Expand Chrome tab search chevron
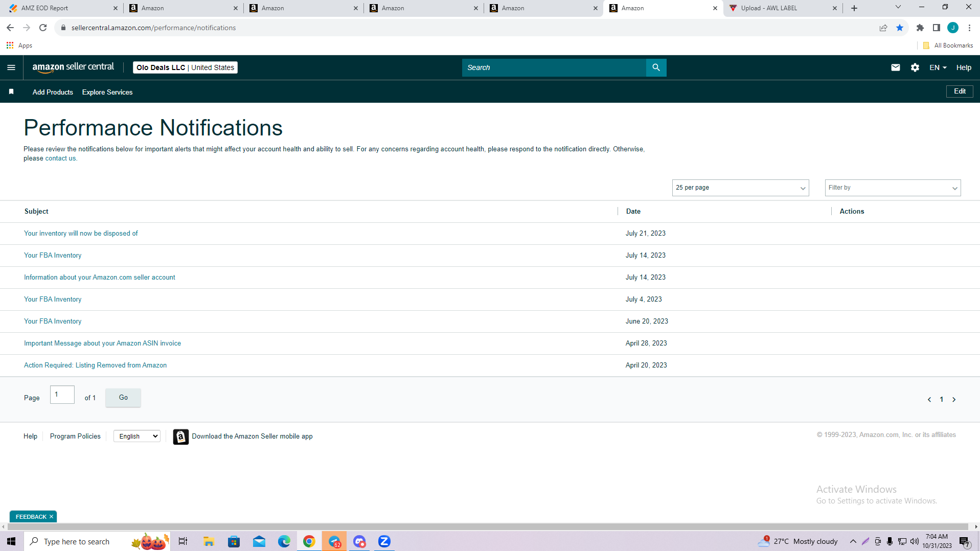This screenshot has height=551, width=980. [898, 7]
